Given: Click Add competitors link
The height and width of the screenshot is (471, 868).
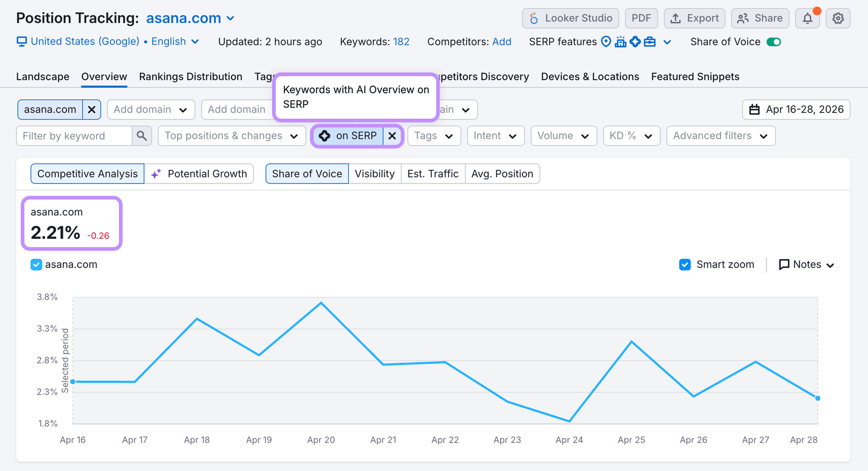Looking at the screenshot, I should tap(502, 42).
